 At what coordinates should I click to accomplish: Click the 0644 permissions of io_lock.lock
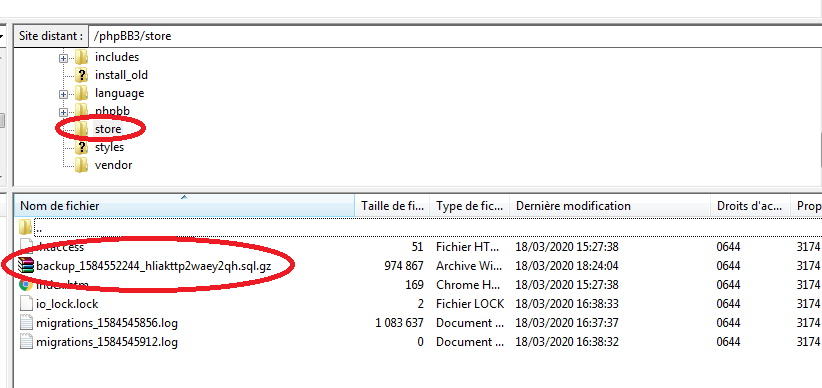click(x=728, y=304)
